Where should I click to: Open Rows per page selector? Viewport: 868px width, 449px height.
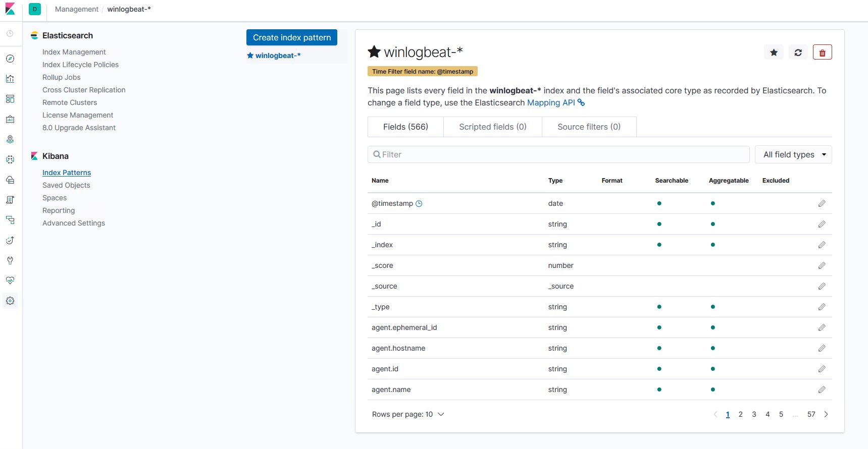(408, 414)
